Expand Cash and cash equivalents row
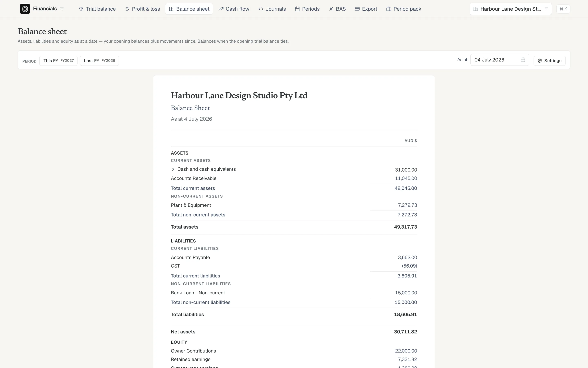Viewport: 588px width, 368px height. [173, 169]
